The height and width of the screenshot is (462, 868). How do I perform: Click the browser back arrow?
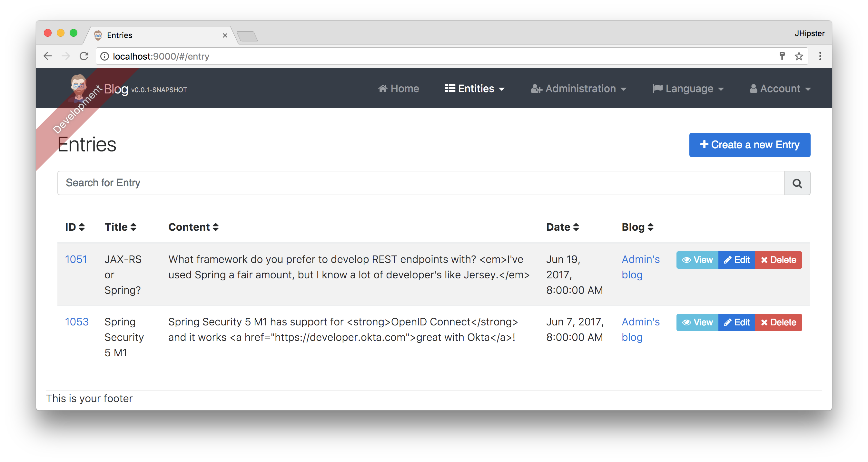48,56
